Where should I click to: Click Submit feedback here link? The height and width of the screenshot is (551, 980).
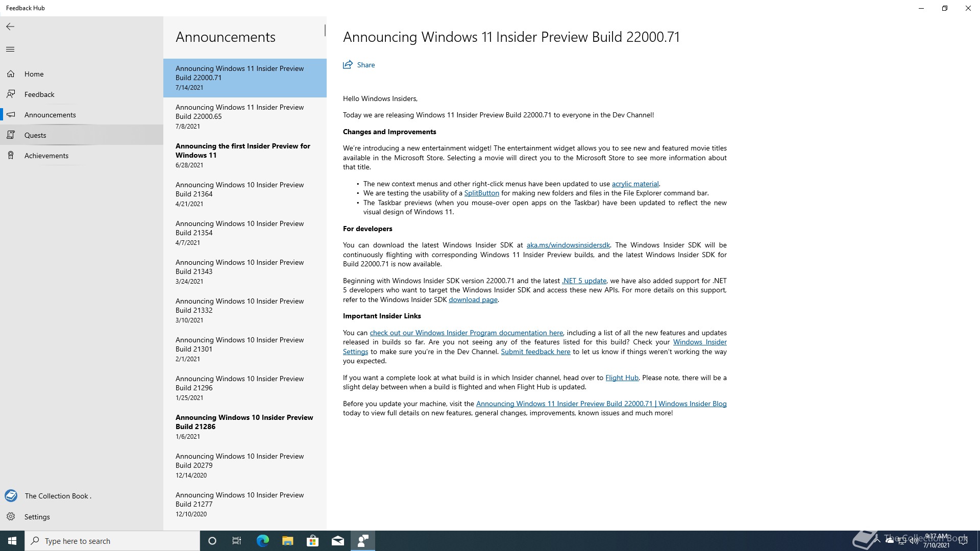[x=535, y=352]
